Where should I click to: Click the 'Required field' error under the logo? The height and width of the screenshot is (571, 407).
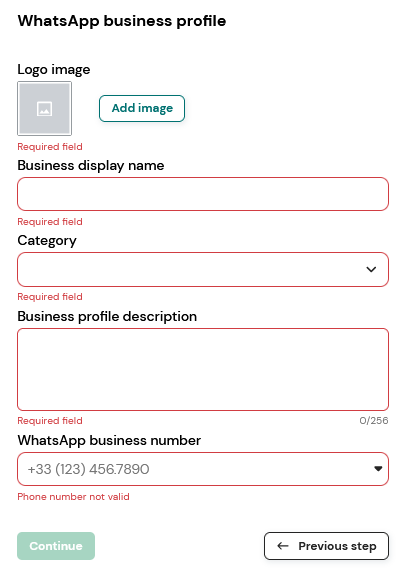[x=50, y=147]
